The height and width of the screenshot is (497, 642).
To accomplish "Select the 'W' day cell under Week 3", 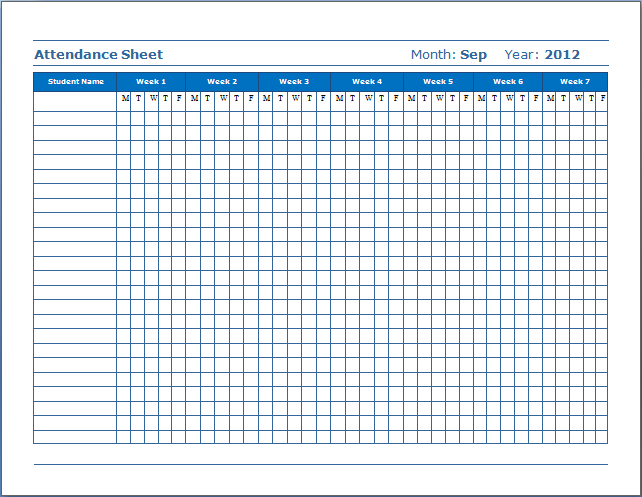I will (294, 101).
